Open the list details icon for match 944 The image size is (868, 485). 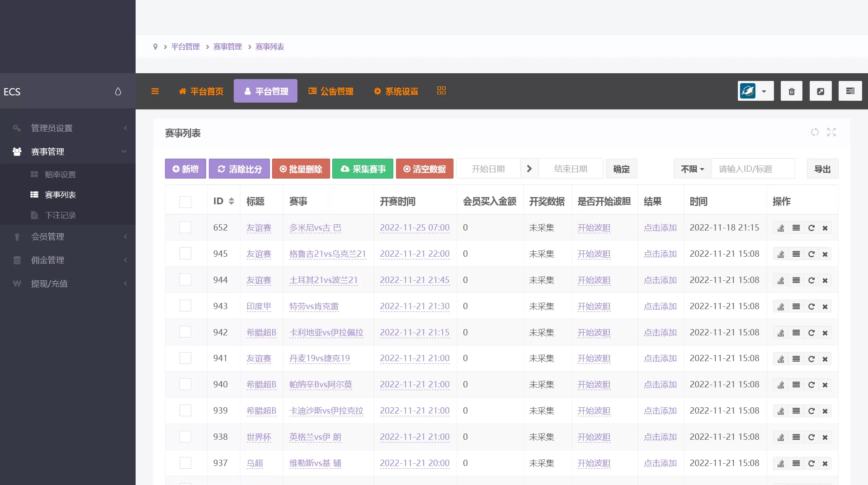click(796, 280)
